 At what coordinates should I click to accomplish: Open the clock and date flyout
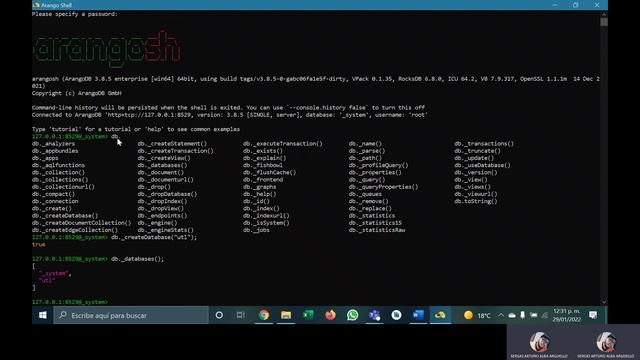[567, 315]
